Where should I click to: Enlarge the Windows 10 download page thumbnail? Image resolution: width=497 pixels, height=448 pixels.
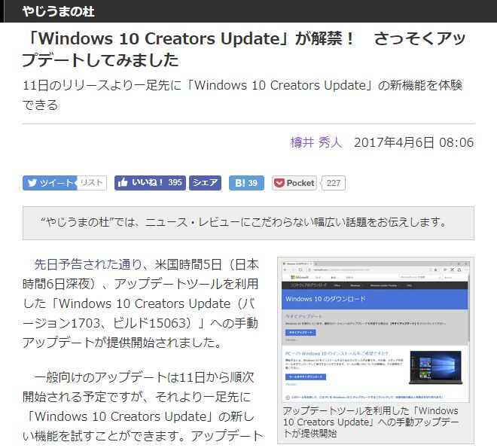[376, 332]
